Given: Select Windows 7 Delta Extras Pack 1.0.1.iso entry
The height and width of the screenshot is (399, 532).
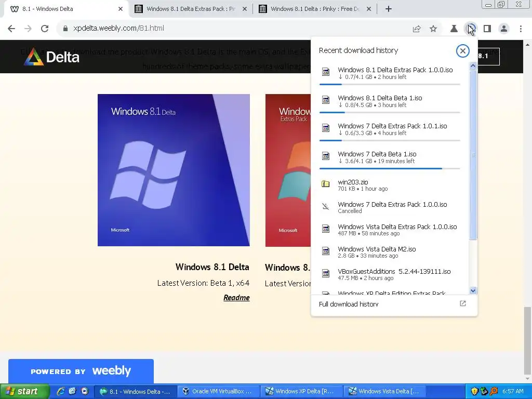Looking at the screenshot, I should pyautogui.click(x=390, y=129).
